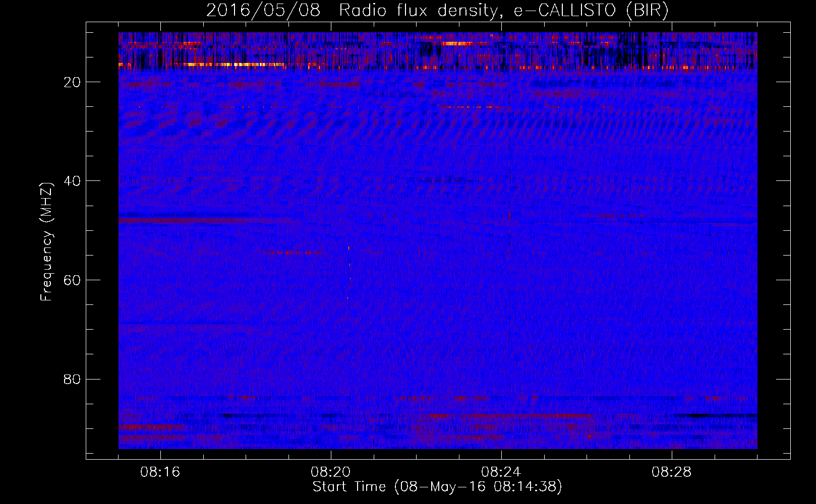816x504 pixels.
Task: Click the 20 MHz frequency tick label
Action: (x=73, y=82)
